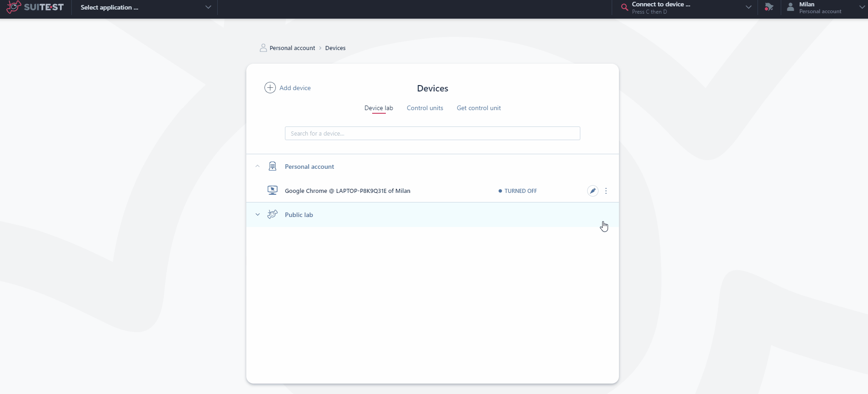Screen dimensions: 868x394
Task: Click the Public lab heading
Action: [299, 215]
